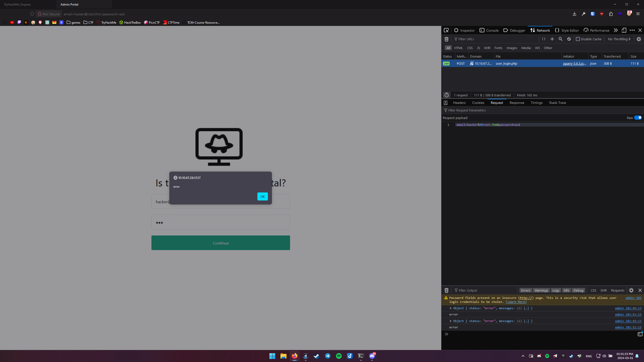Viewport: 644px width, 362px height.
Task: Select password input field
Action: pos(220,223)
